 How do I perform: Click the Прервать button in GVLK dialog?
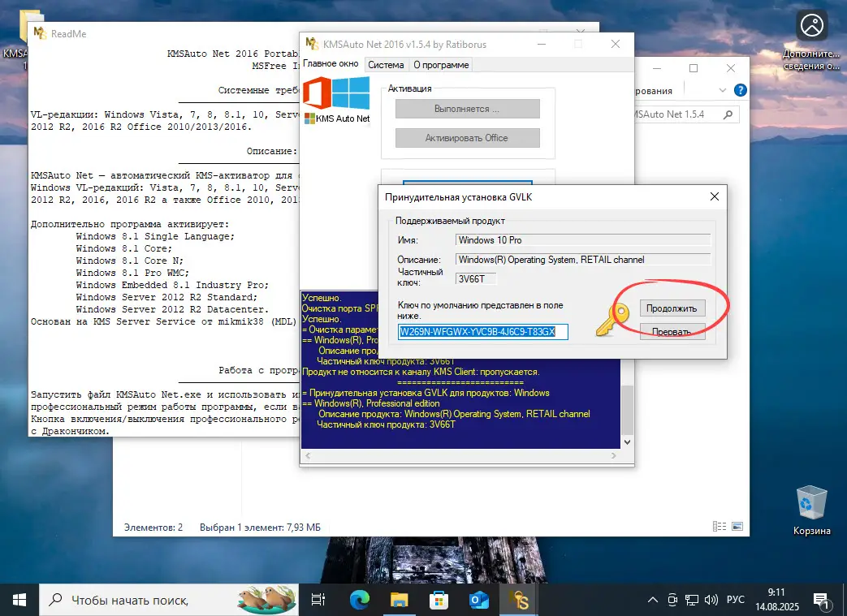[x=672, y=331]
